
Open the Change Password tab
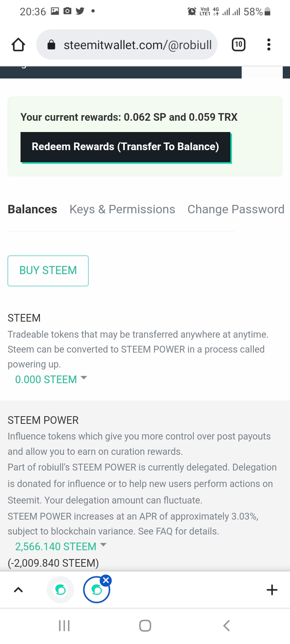236,209
